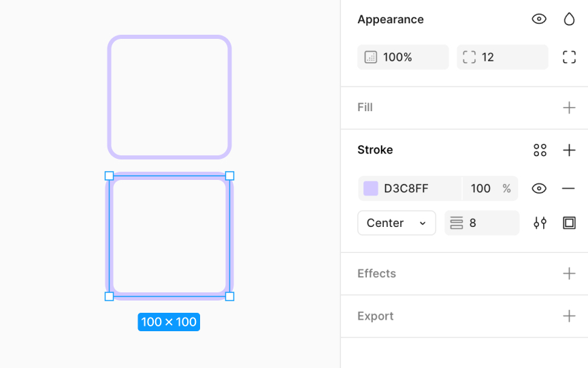
Task: Click the corner radius icon
Action: pyautogui.click(x=470, y=57)
